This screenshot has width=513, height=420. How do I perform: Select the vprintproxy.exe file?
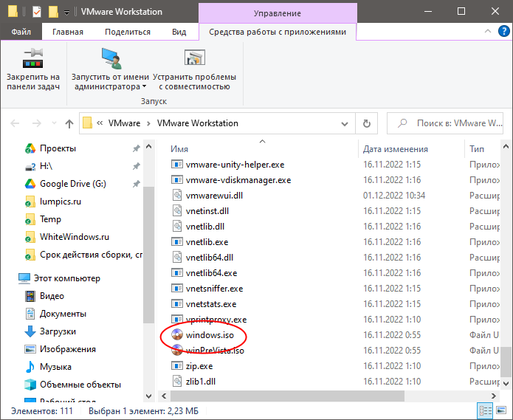pyautogui.click(x=216, y=320)
